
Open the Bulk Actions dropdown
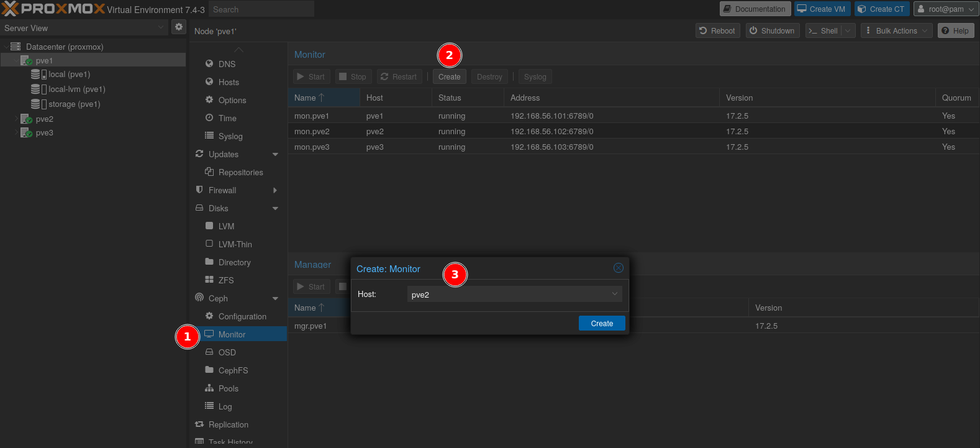[x=896, y=30]
